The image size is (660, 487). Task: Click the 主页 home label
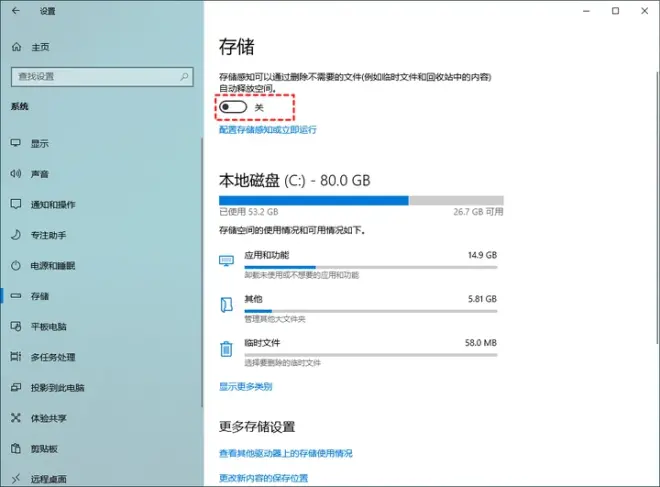[40, 47]
